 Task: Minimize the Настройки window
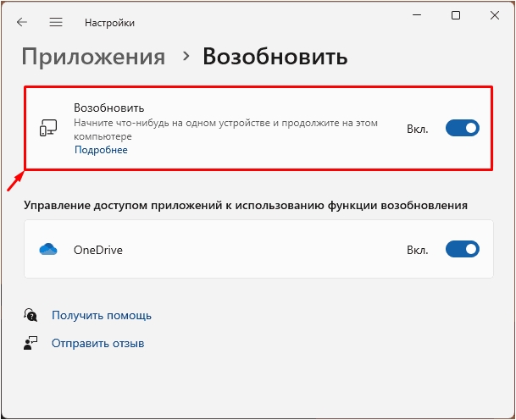coord(417,15)
